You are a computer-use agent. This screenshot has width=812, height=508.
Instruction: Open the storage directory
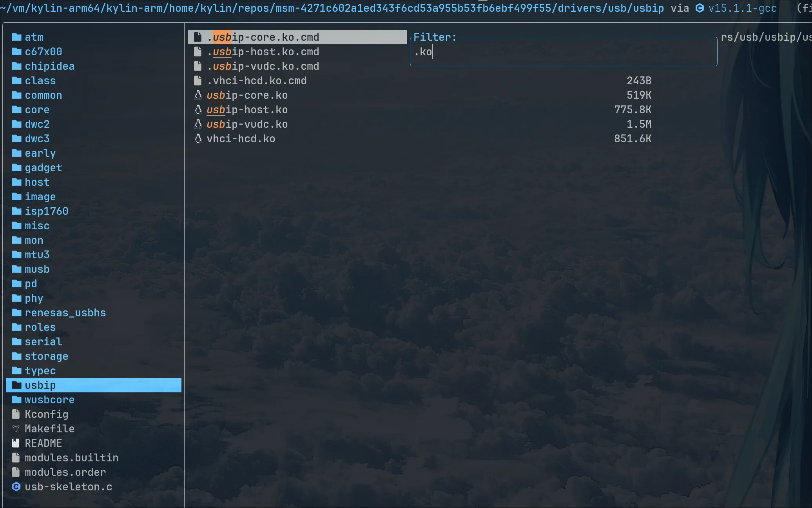coord(46,356)
